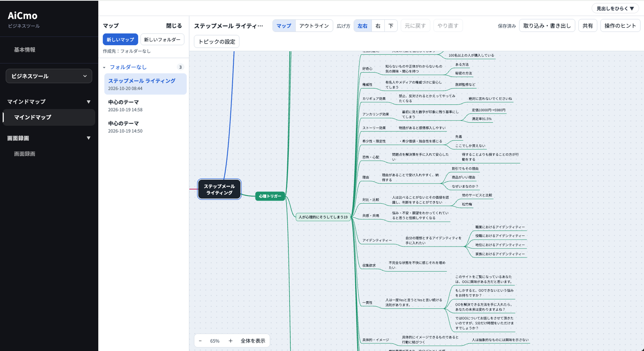The height and width of the screenshot is (351, 644).
Task: Select the 右 spread direction
Action: click(378, 26)
